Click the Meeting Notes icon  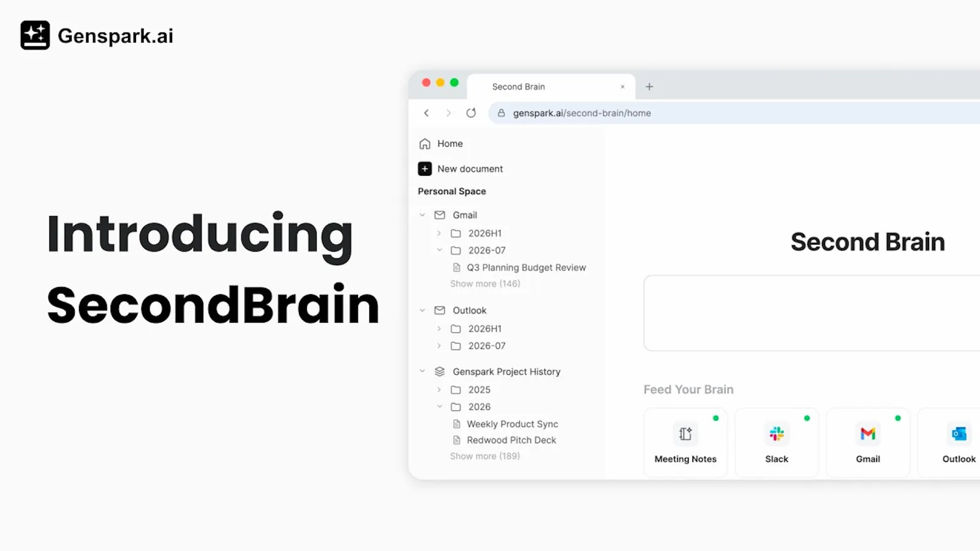pos(685,434)
